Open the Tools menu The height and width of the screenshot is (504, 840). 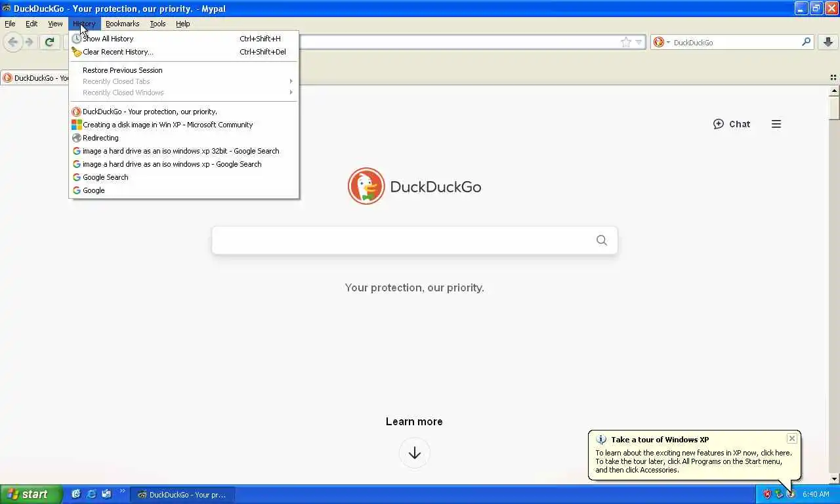pyautogui.click(x=157, y=24)
